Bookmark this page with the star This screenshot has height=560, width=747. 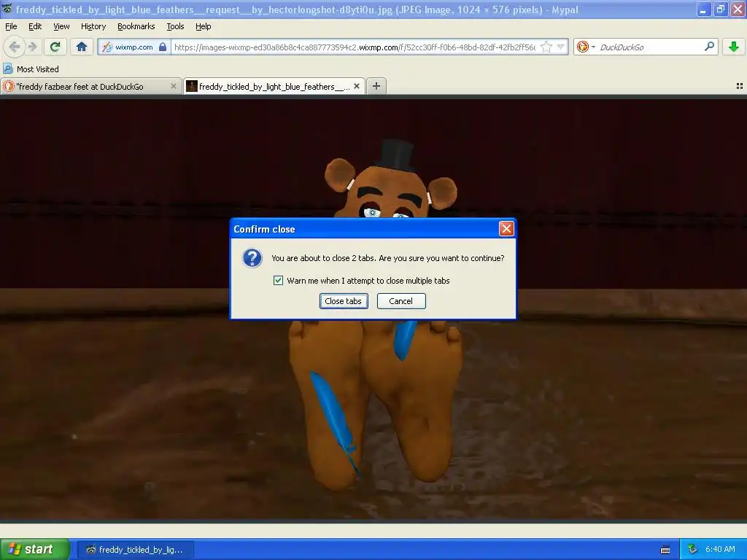coord(546,47)
